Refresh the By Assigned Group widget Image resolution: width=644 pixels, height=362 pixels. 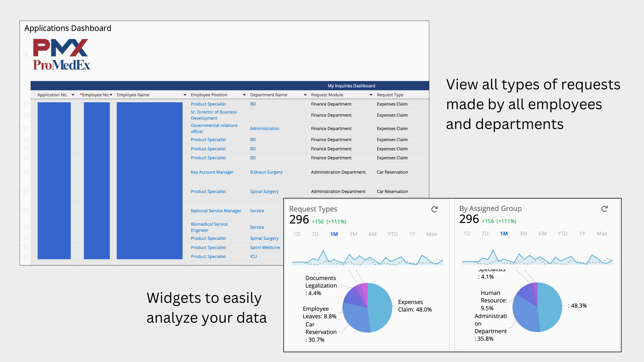604,209
